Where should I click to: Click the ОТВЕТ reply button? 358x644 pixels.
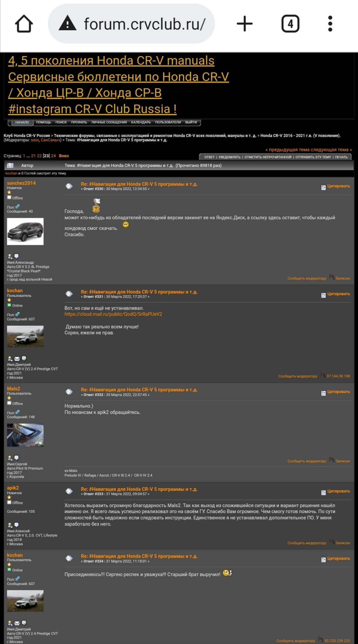click(209, 157)
